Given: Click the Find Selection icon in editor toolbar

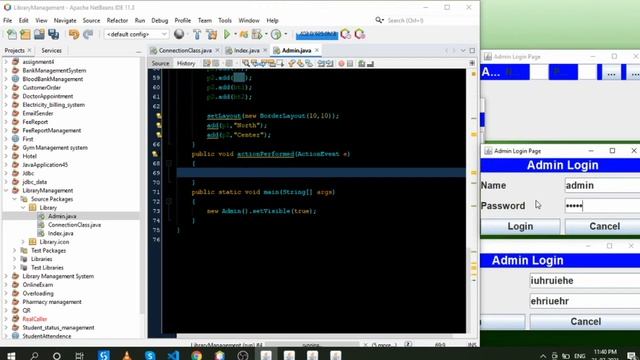Looking at the screenshot, I should [x=246, y=63].
